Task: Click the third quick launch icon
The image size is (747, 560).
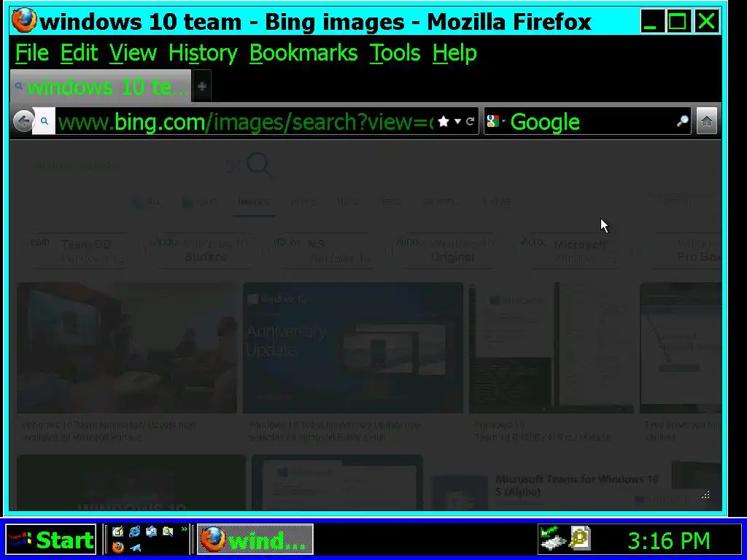Action: point(152,532)
